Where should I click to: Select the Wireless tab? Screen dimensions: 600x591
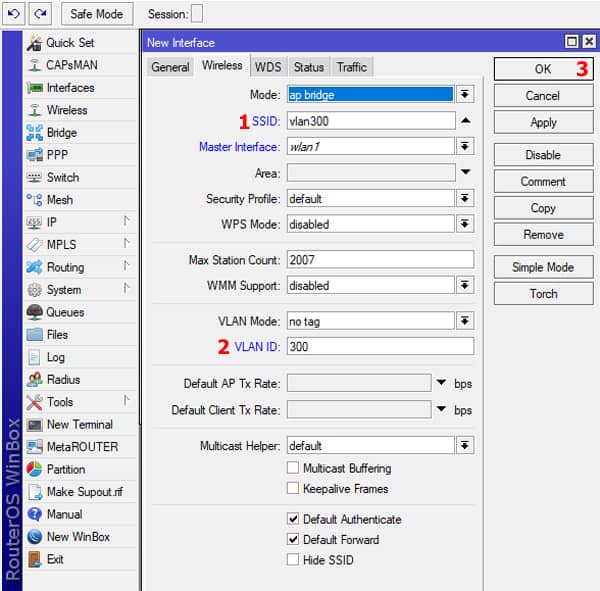222,65
